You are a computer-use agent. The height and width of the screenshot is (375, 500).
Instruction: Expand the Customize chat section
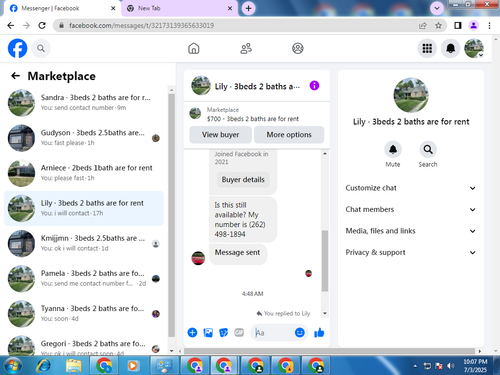tap(411, 188)
